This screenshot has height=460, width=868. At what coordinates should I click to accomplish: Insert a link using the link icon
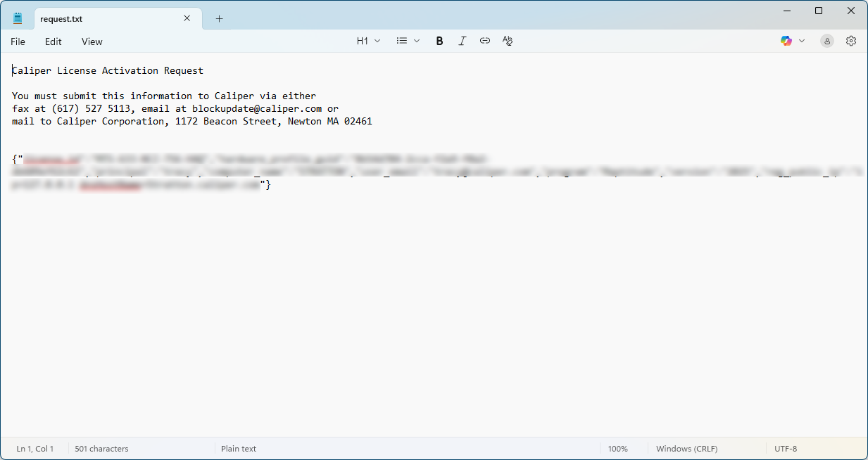[485, 41]
